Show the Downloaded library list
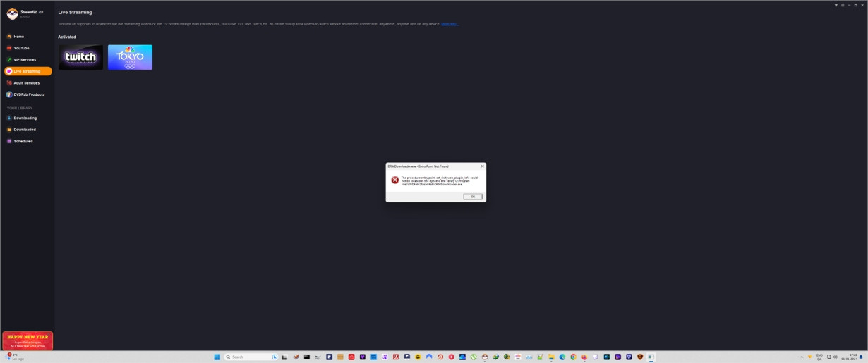The image size is (868, 363). (24, 130)
